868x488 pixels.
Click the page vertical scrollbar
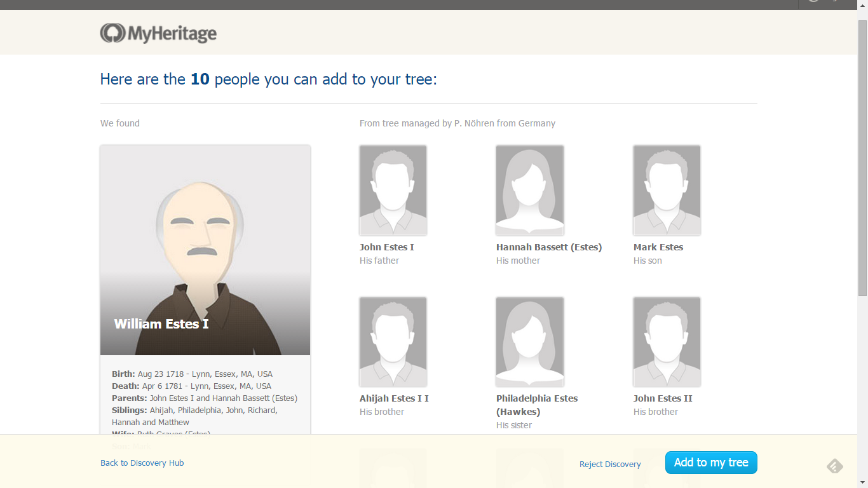coord(862,158)
